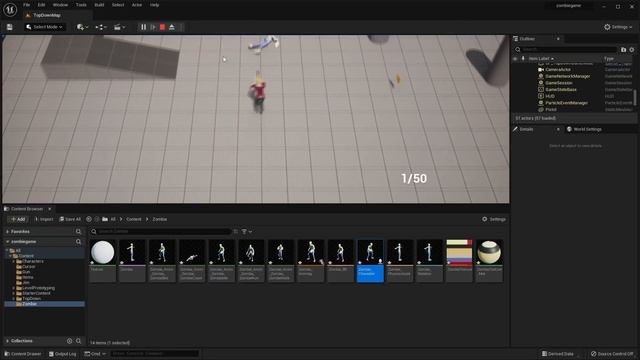Click the pin column header in Outliner
Image resolution: width=640 pixels, height=360 pixels.
(x=523, y=59)
